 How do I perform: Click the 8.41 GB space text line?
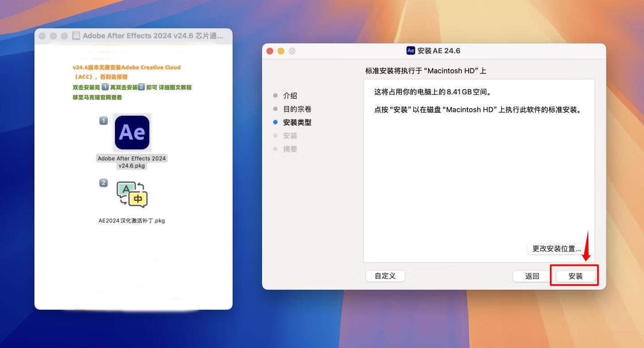[x=433, y=92]
